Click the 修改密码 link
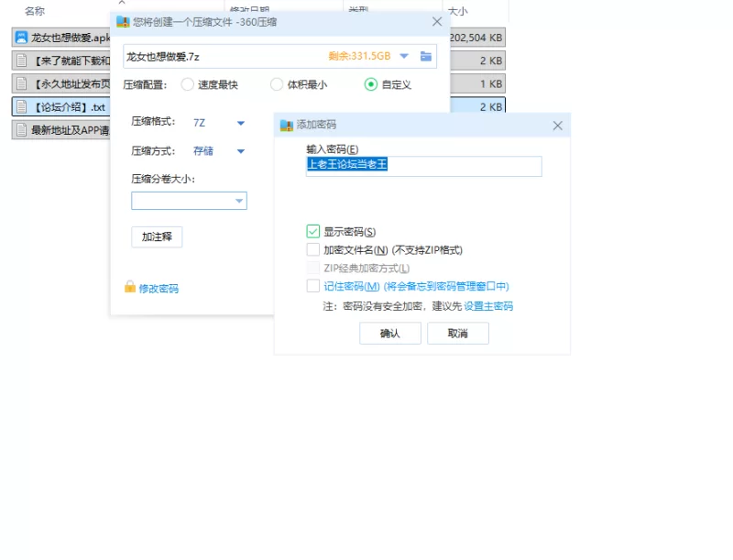The height and width of the screenshot is (560, 733). (x=159, y=289)
